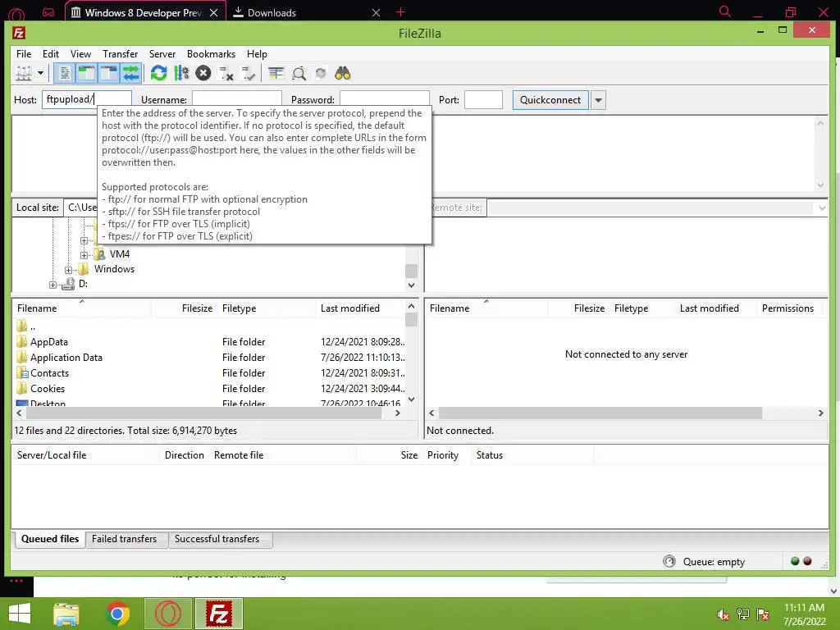This screenshot has width=840, height=630.
Task: Click the queue status indicator icon
Action: click(x=669, y=561)
